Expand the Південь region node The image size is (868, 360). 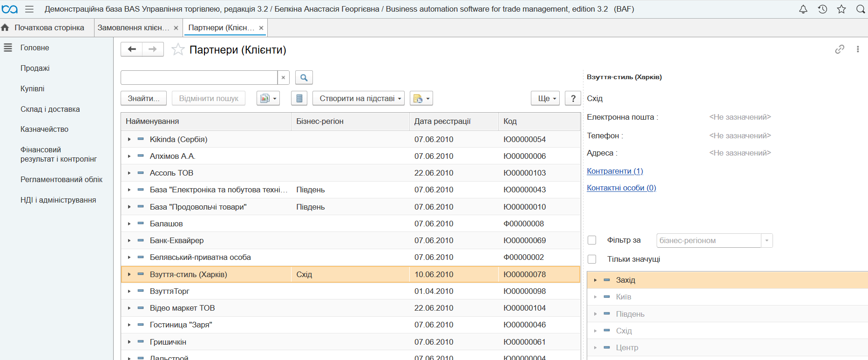pos(595,314)
